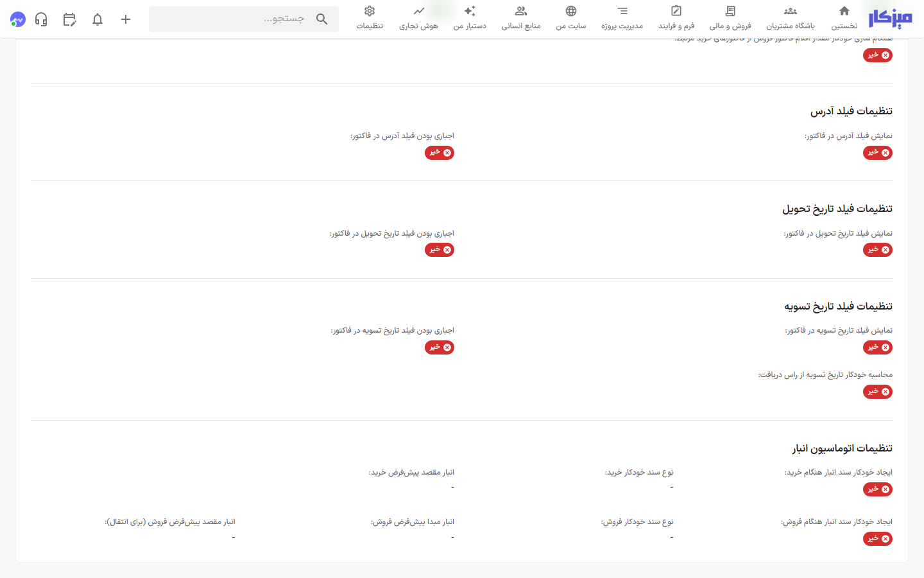The image size is (924, 578).
Task: Open the calendar edit icon
Action: coord(69,19)
